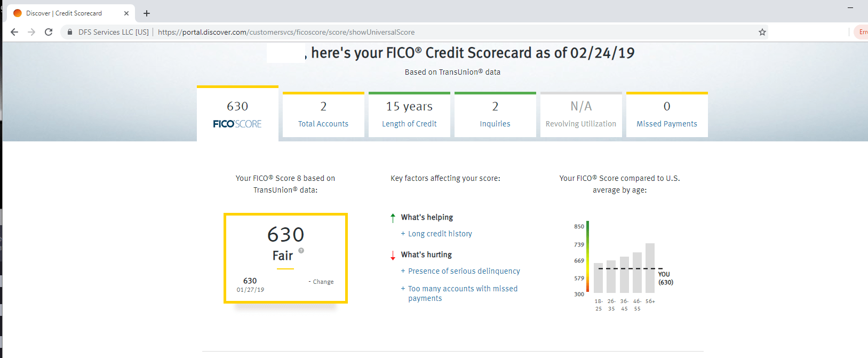Click the red down arrow icon

(x=393, y=255)
